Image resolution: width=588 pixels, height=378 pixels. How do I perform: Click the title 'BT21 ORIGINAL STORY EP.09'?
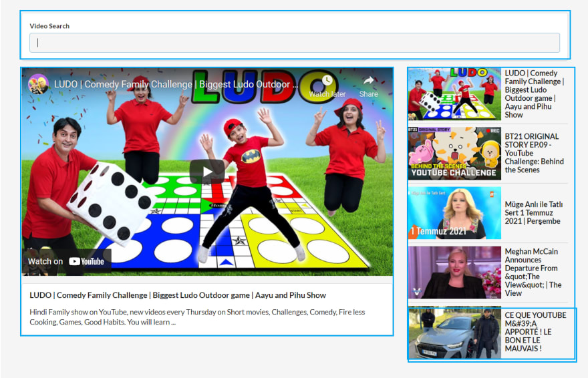coord(535,153)
